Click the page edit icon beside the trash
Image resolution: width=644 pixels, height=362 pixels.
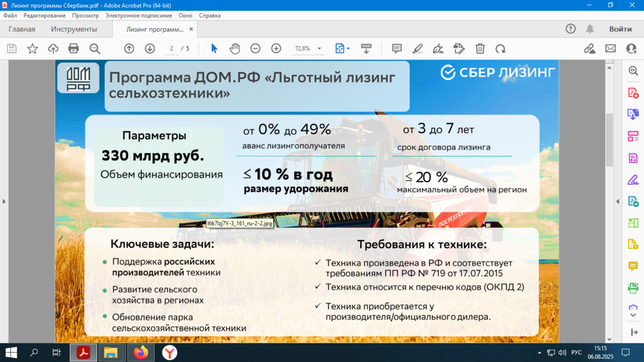click(x=458, y=48)
